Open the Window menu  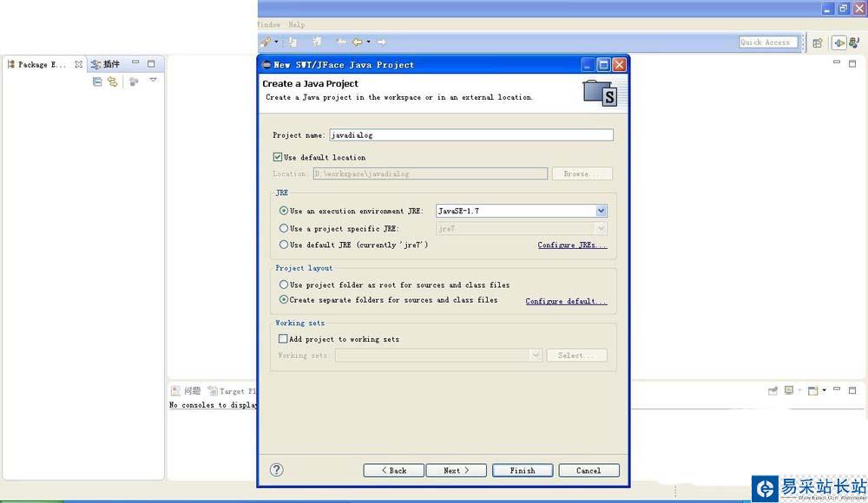tap(269, 24)
